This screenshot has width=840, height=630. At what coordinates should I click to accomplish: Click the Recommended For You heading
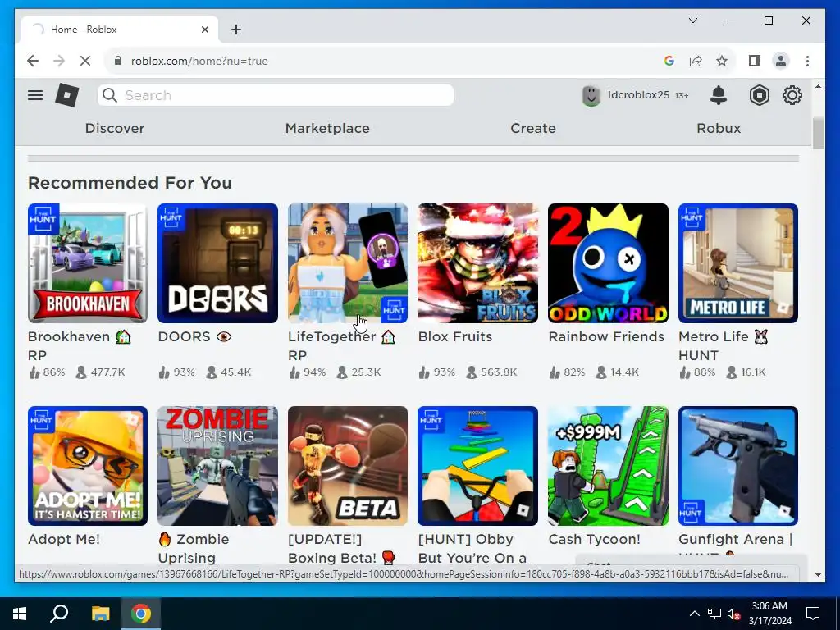pos(130,183)
